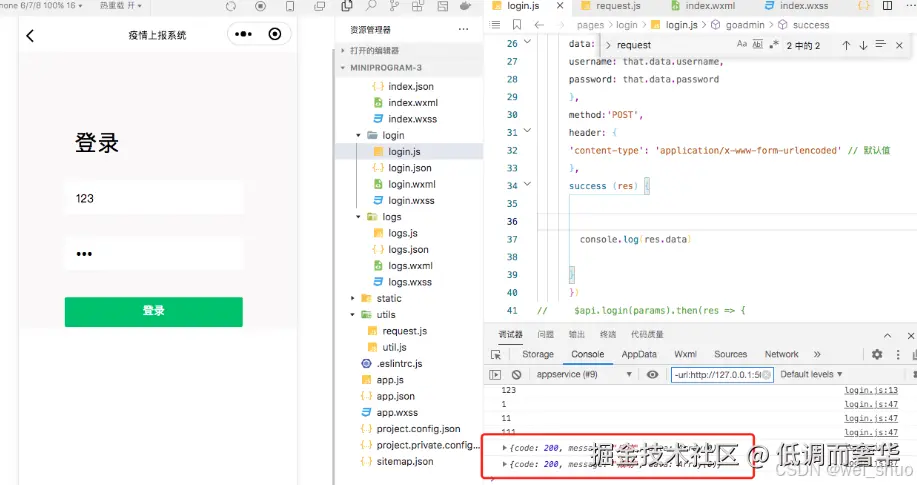Open the Storage devtools tab

[537, 355]
